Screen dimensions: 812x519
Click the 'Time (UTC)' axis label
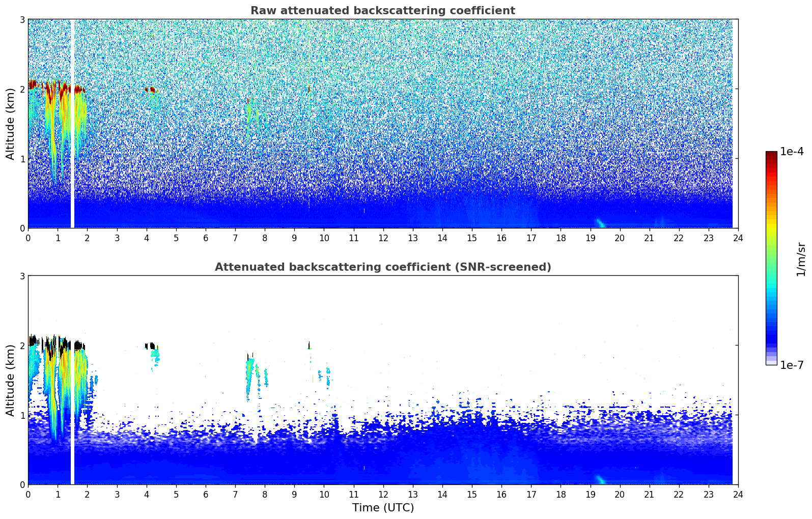(x=383, y=508)
